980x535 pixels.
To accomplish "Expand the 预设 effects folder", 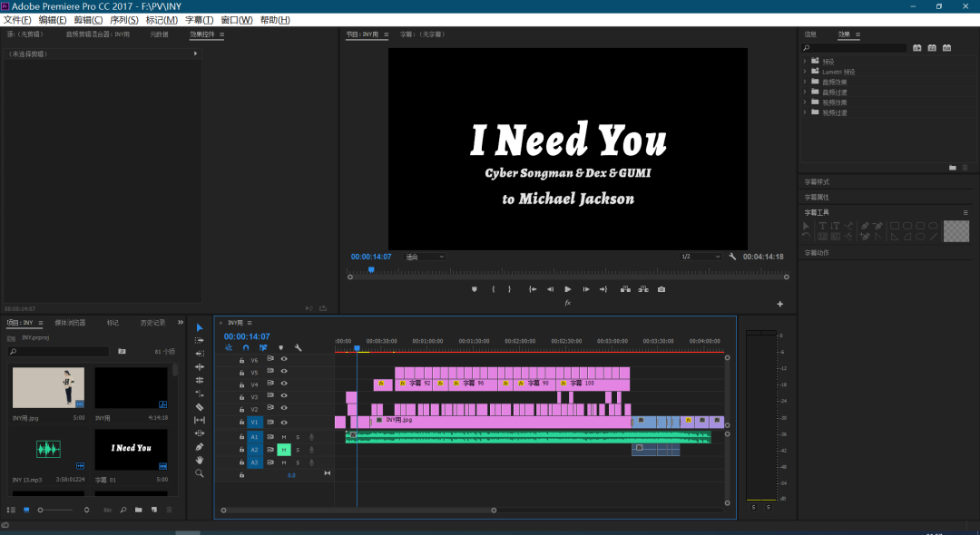I will coord(805,61).
